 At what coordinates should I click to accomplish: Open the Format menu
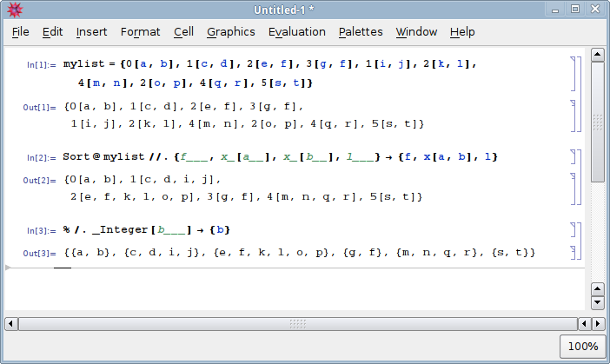click(x=140, y=32)
